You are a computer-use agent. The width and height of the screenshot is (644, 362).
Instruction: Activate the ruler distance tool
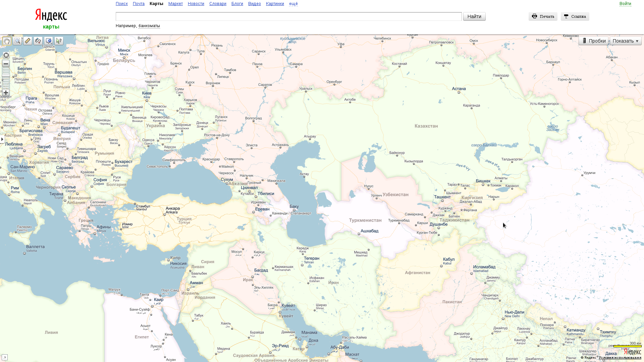click(28, 41)
